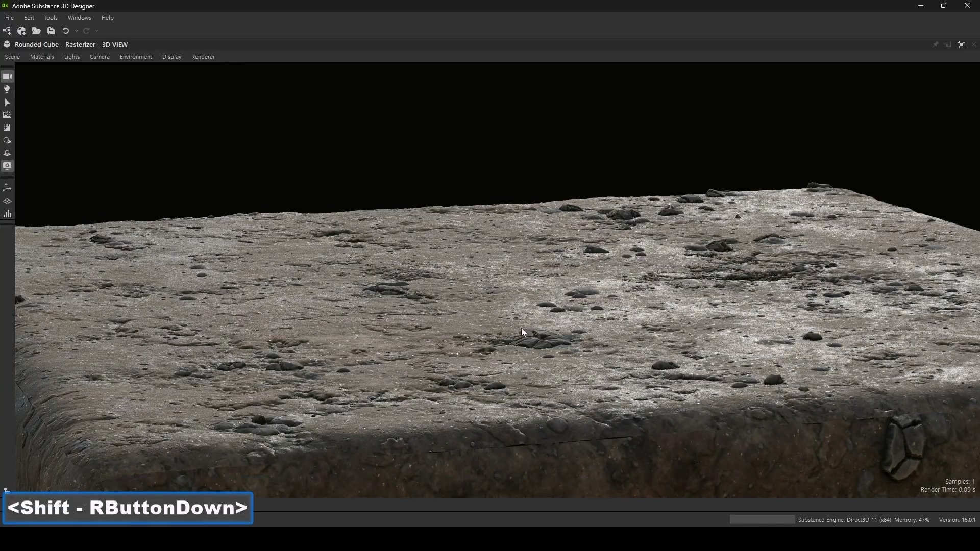Click the Save all icon in toolbar

51,31
